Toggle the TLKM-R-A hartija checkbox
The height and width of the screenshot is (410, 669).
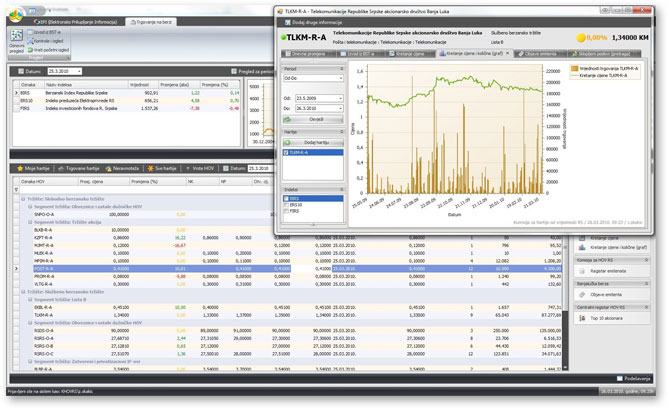(290, 152)
